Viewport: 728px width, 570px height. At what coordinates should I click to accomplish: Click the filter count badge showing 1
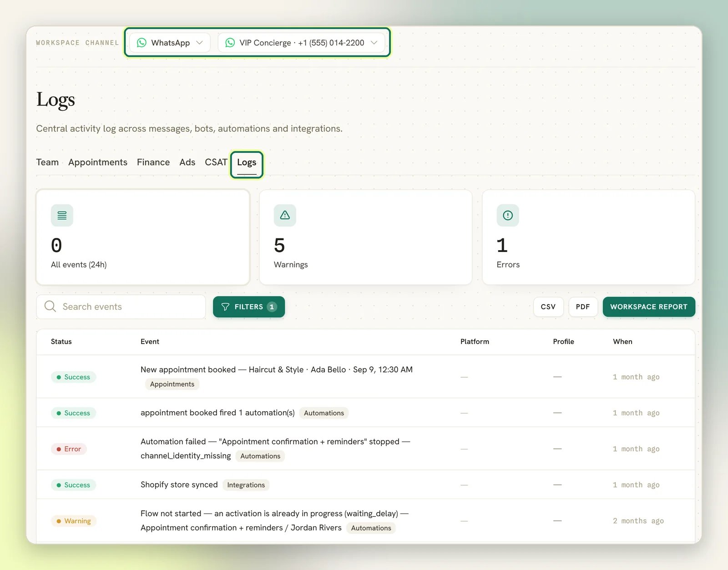272,307
